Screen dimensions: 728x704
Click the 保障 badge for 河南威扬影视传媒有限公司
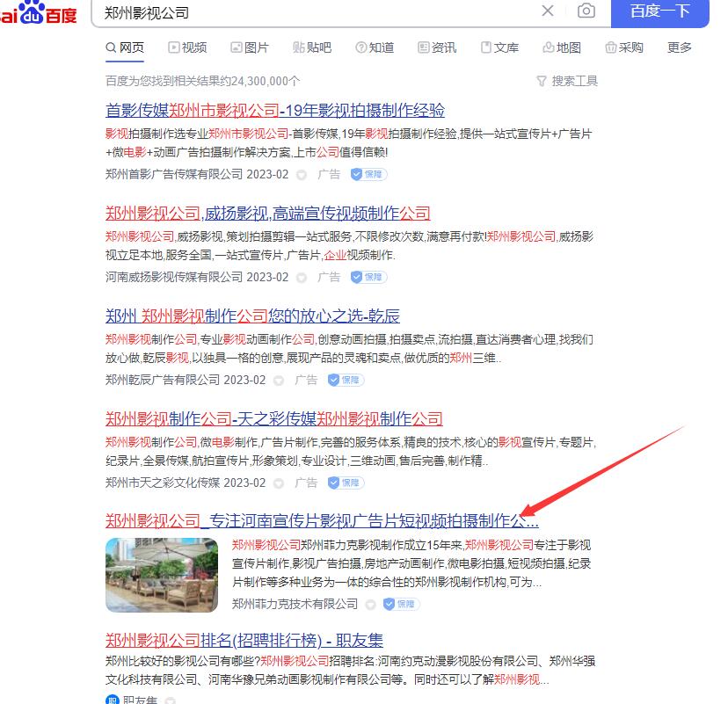[369, 277]
